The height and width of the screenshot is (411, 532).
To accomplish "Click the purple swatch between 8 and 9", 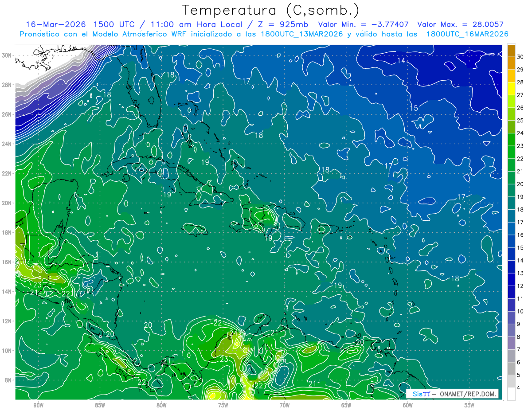I will click(x=511, y=330).
